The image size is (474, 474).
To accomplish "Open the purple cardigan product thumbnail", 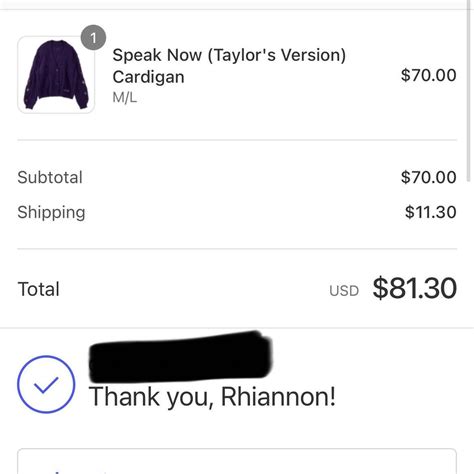I will (56, 75).
